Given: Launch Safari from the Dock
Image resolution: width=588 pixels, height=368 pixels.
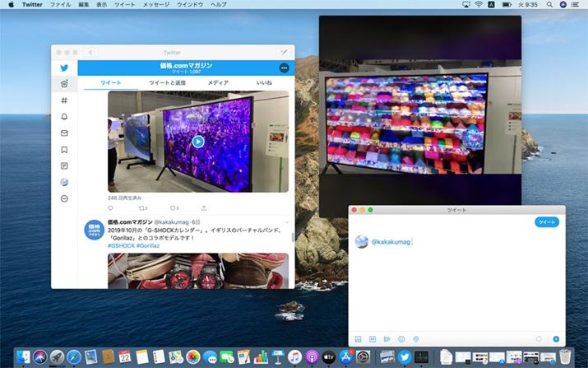Looking at the screenshot, I should point(74,356).
